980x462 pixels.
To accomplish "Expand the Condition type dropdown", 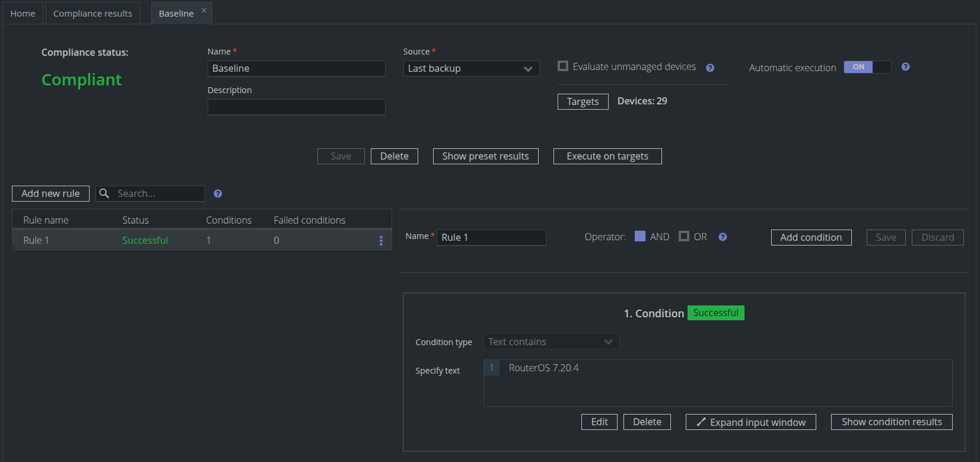I will pyautogui.click(x=551, y=342).
